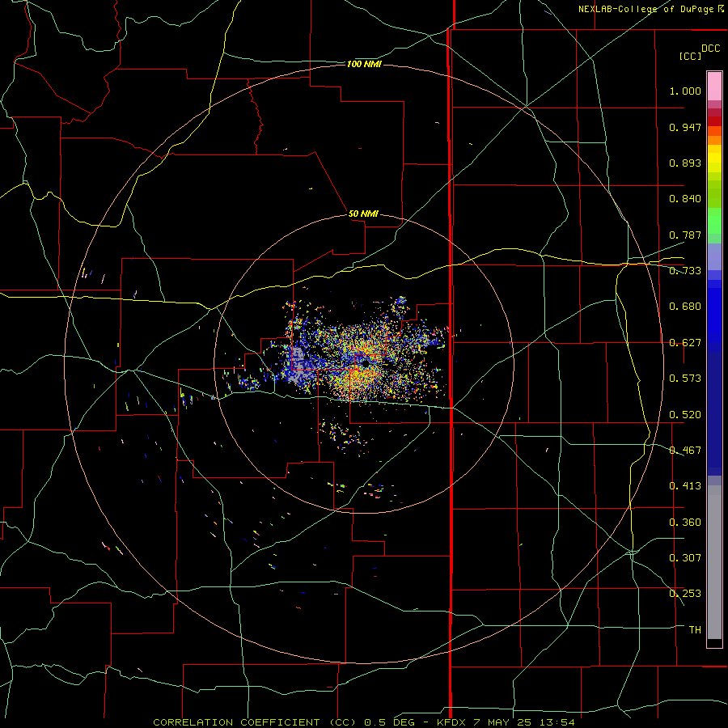Click the 50 NMI range ring label
The image size is (728, 728).
tap(363, 214)
